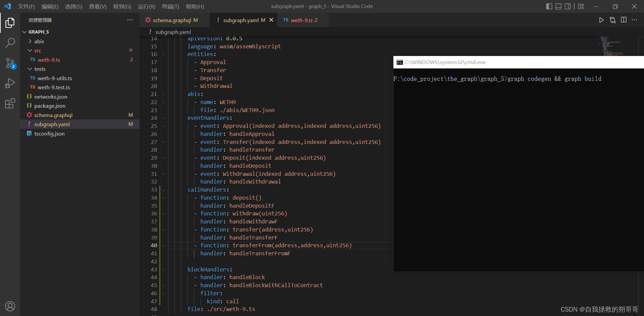Screen dimensions: 644x316
Task: Open the Extensions view icon
Action: pos(10,103)
